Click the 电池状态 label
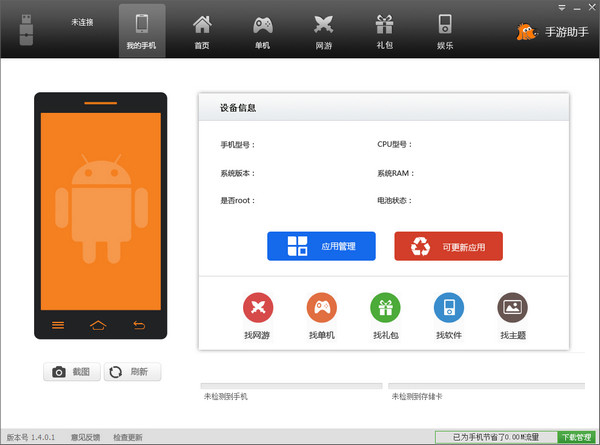The image size is (600, 445). [395, 200]
